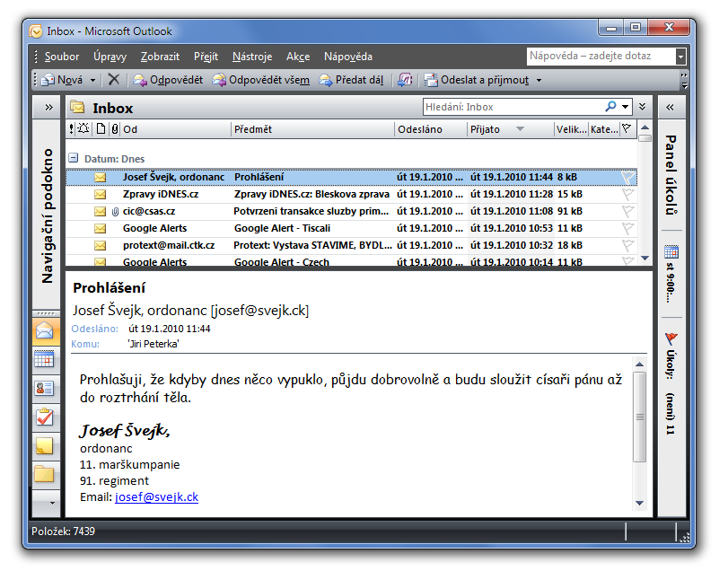Open the Contacts view icon
This screenshot has height=571, width=728.
point(45,389)
